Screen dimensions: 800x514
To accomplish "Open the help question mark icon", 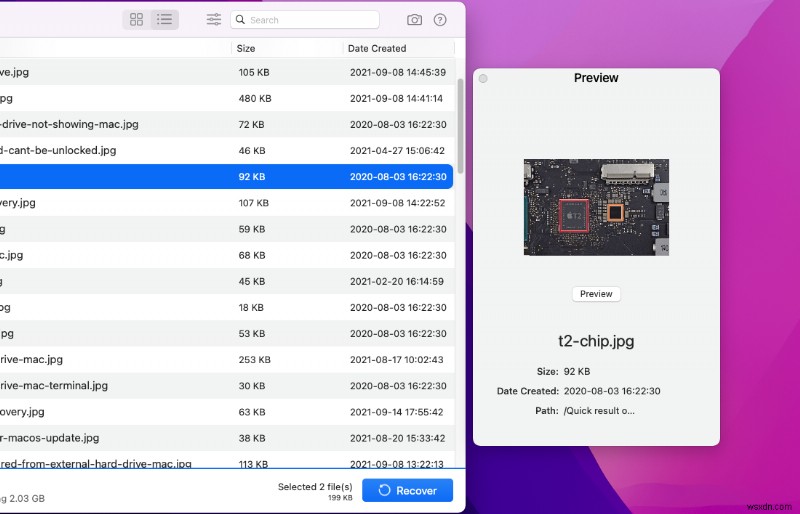I will pos(440,20).
